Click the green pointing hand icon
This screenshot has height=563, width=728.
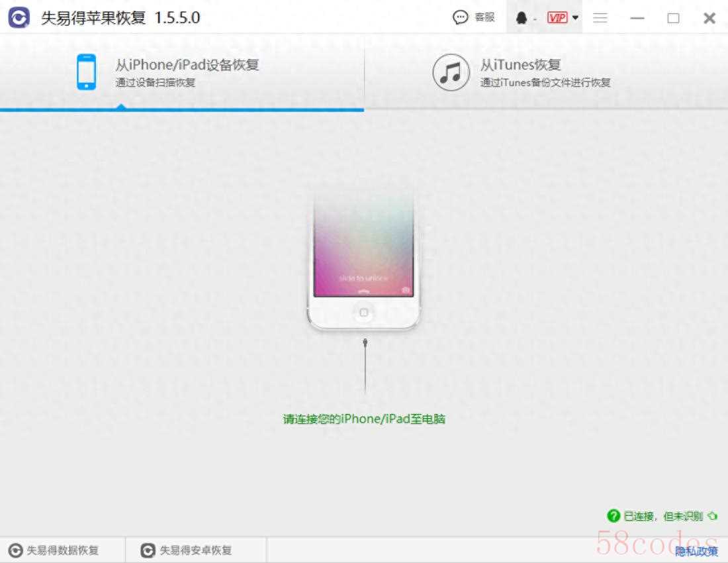[712, 516]
